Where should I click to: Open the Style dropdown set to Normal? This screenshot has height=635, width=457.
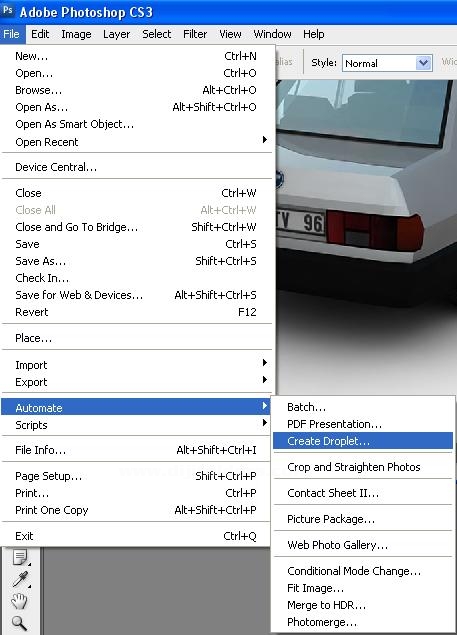387,63
